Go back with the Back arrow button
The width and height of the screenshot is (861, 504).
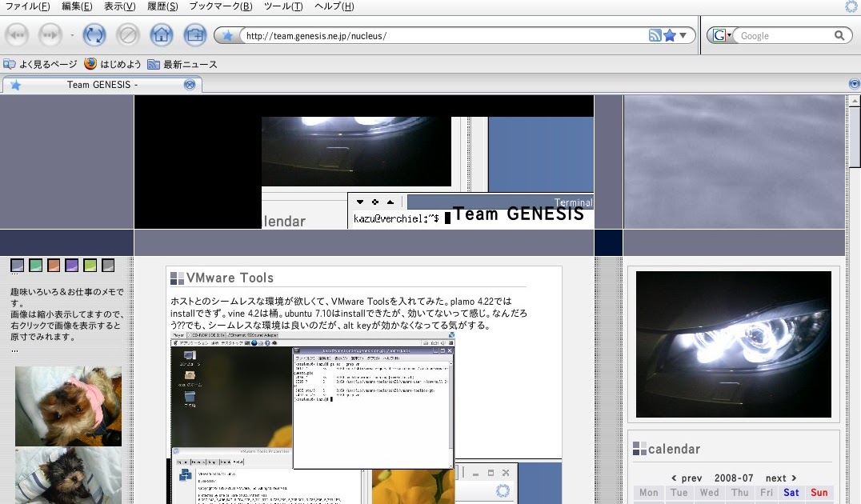[x=17, y=35]
